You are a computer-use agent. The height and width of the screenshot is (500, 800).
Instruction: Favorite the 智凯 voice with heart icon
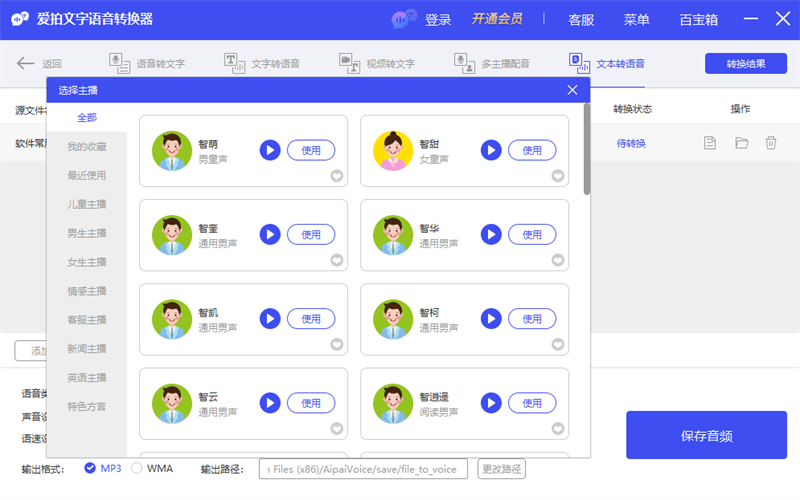337,344
